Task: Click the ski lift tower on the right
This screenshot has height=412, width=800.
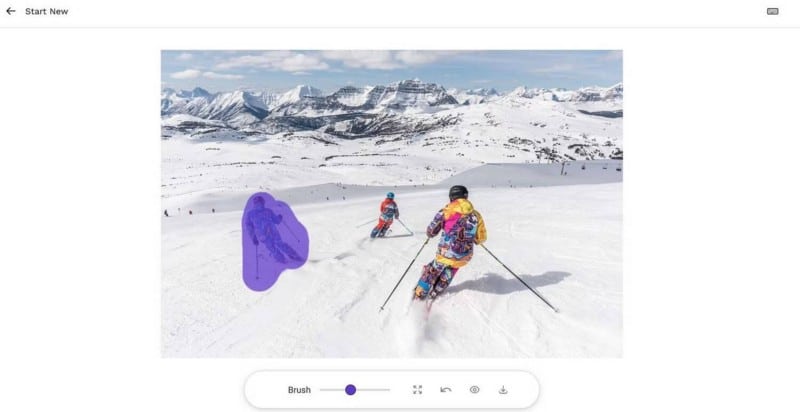Action: point(564,168)
